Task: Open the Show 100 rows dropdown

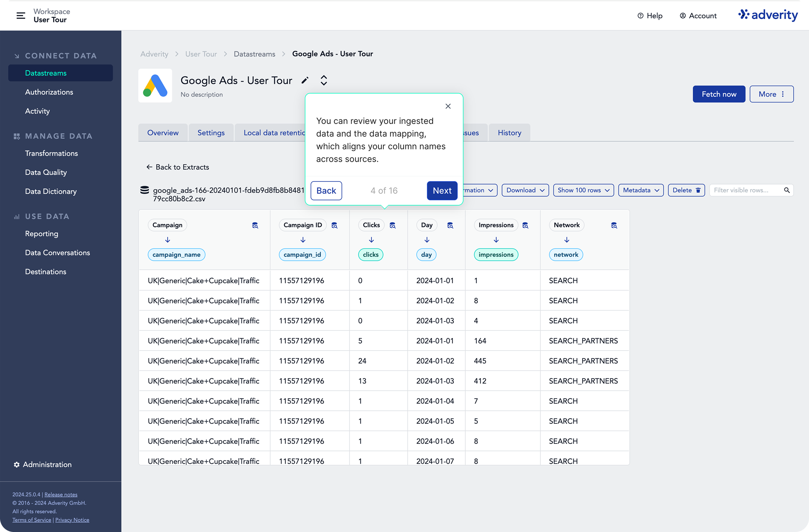Action: click(584, 190)
